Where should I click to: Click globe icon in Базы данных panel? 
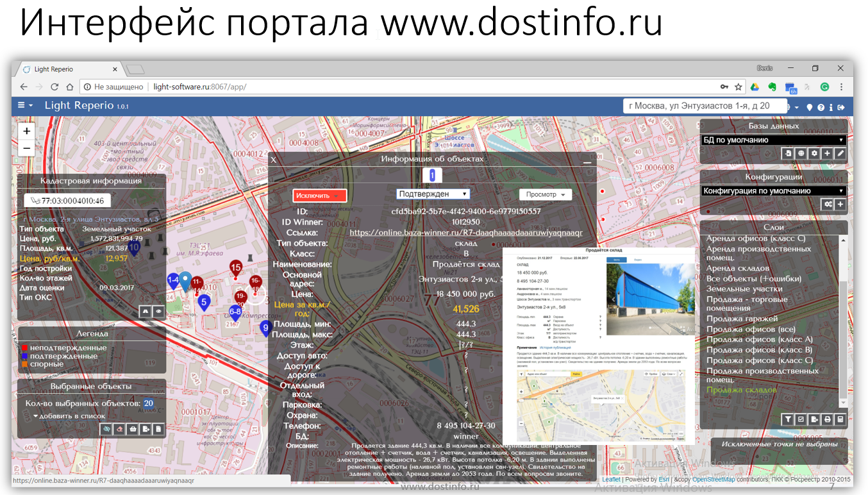pos(801,154)
